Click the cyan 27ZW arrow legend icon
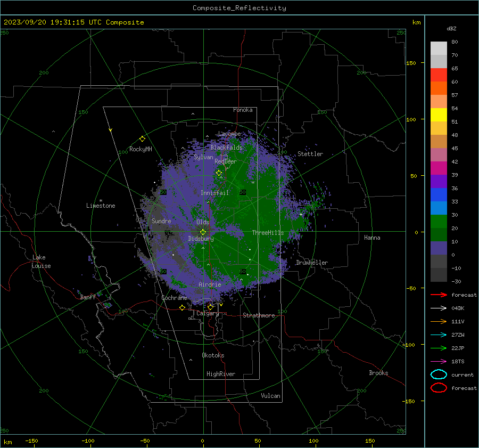The height and width of the screenshot is (448, 479). tap(439, 335)
